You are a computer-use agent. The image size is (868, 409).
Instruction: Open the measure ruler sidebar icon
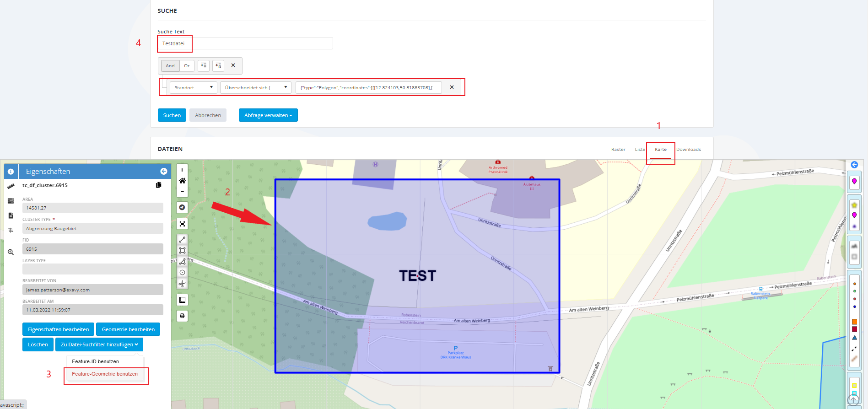tap(11, 186)
